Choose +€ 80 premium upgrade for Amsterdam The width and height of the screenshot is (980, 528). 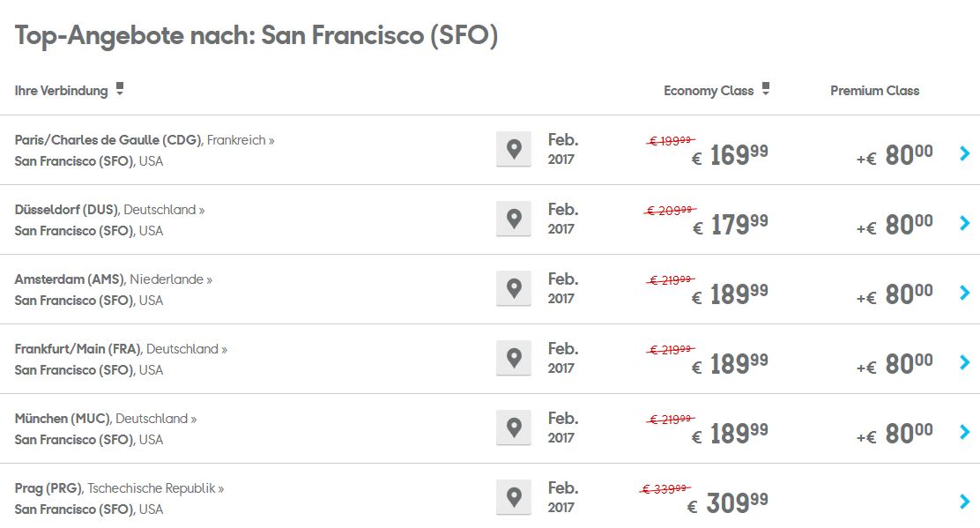coord(895,294)
